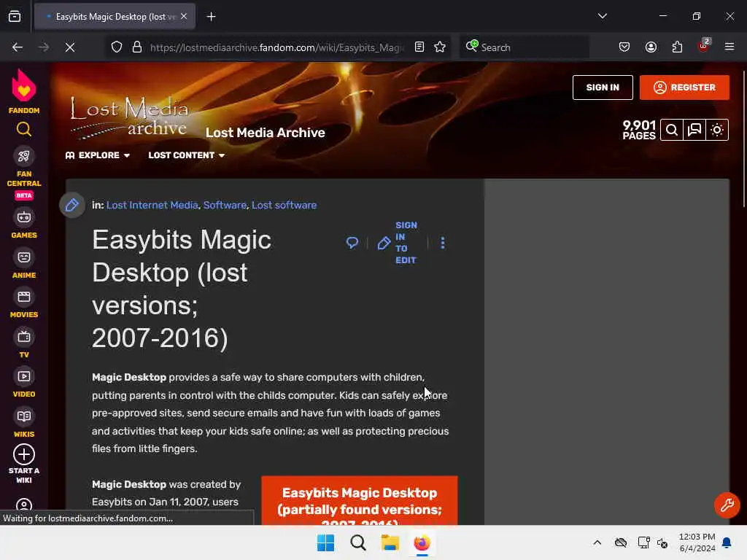Open the page comments bubble icon
Screen dimensions: 747x560
click(x=352, y=243)
